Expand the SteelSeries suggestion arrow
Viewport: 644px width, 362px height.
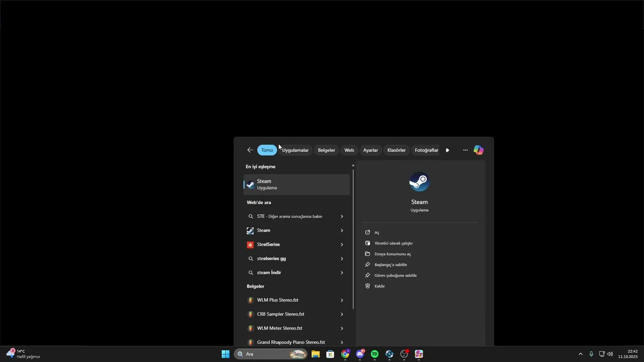(x=342, y=245)
